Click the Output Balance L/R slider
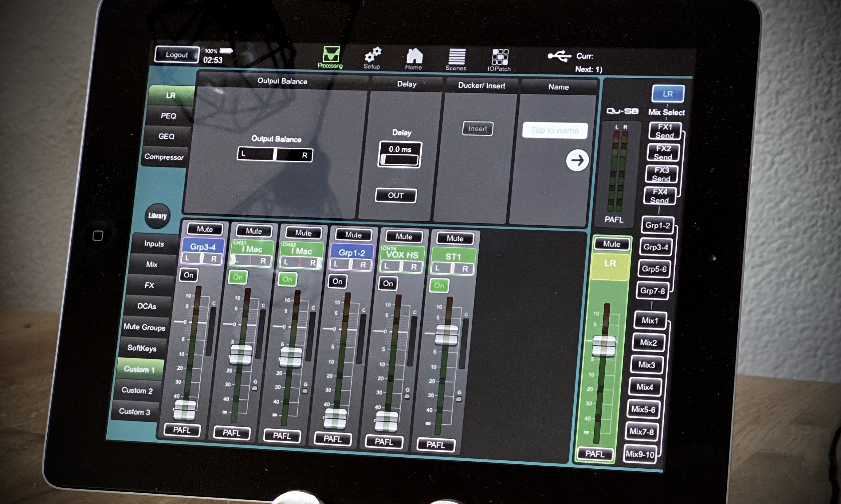Viewport: 841px width, 504px height. (x=275, y=155)
